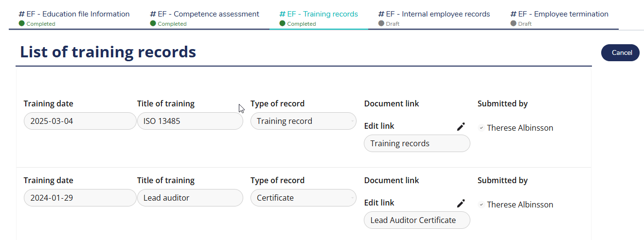Viewport: 644px width, 240px height.
Task: Click checkmark icon beside first Therese Albinsson
Action: (481, 128)
